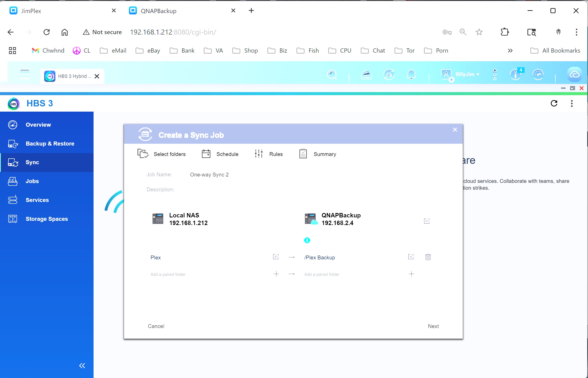Screen dimensions: 588x378
Task: Open the browser extensions puzzle icon
Action: [504, 32]
